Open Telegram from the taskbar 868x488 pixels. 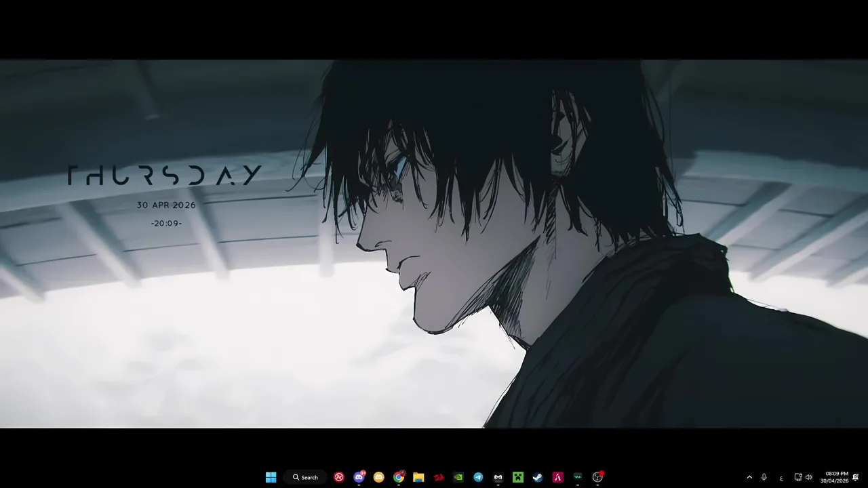click(x=478, y=477)
